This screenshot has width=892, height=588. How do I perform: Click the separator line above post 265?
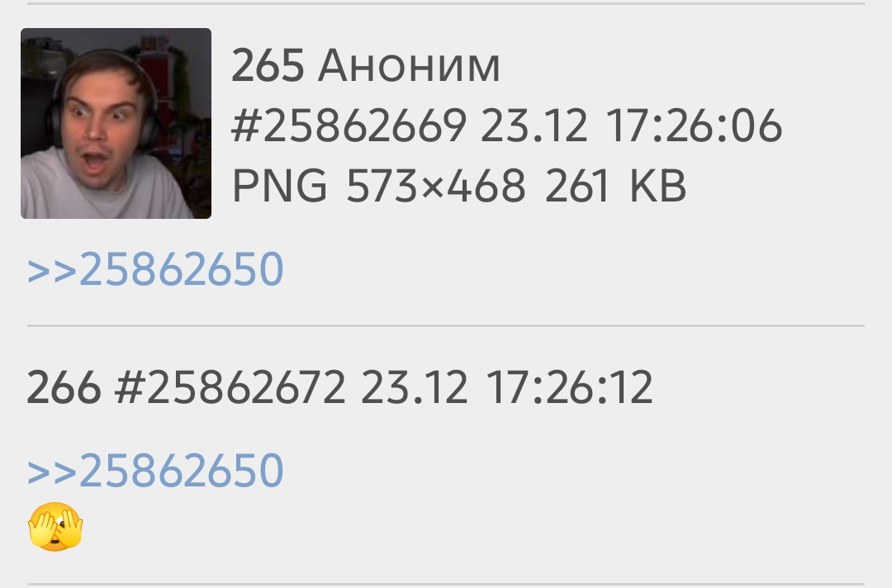[446, 3]
